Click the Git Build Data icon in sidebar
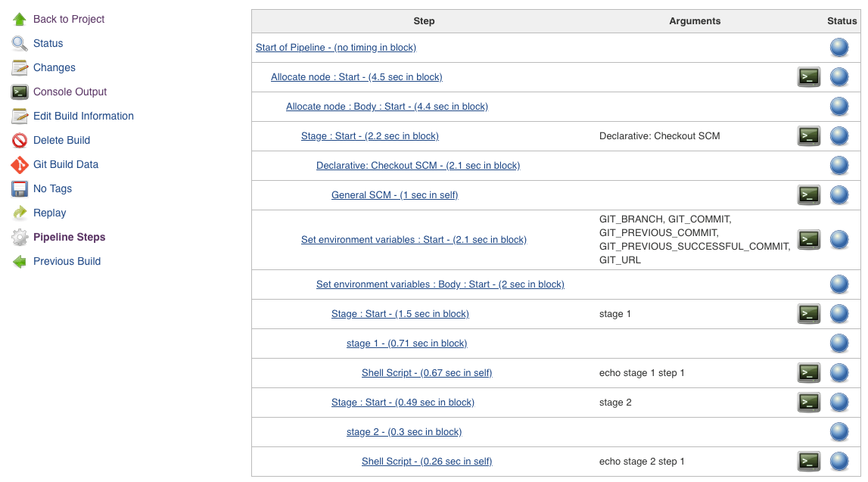 (20, 164)
